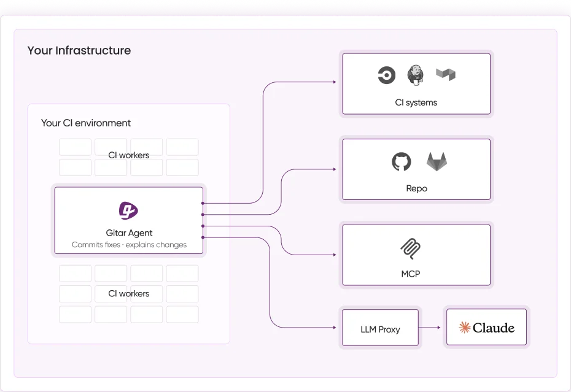Click the Claude box

486,326
